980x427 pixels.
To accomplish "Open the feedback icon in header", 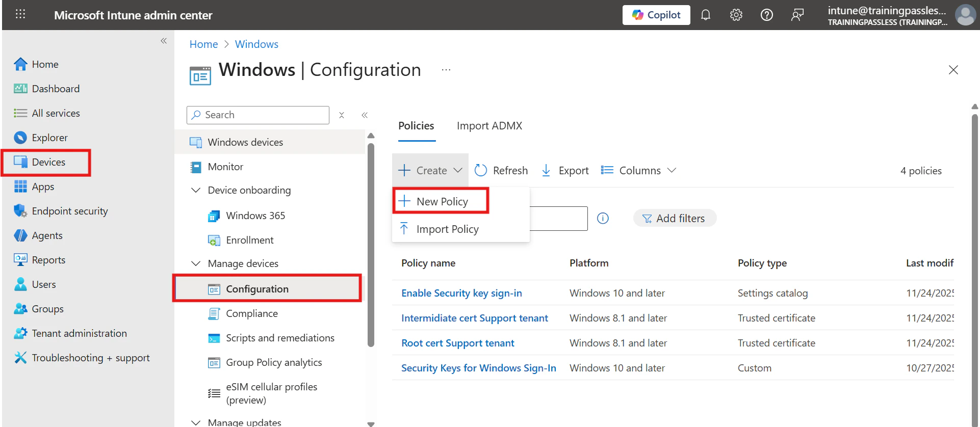I will click(797, 15).
